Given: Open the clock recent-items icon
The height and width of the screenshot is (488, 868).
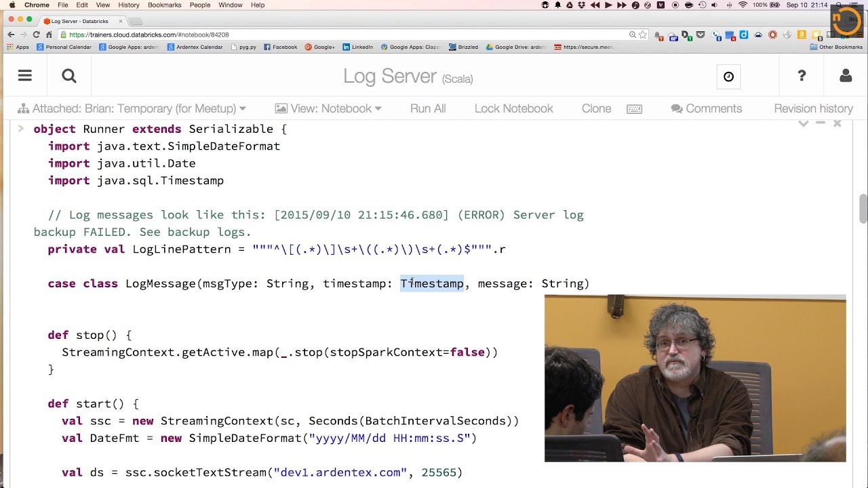Looking at the screenshot, I should 728,77.
